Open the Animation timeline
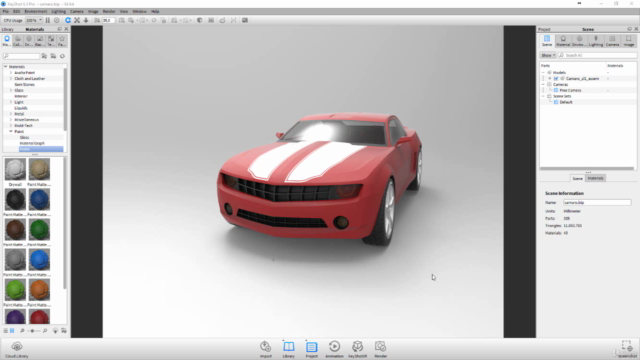 click(334, 349)
